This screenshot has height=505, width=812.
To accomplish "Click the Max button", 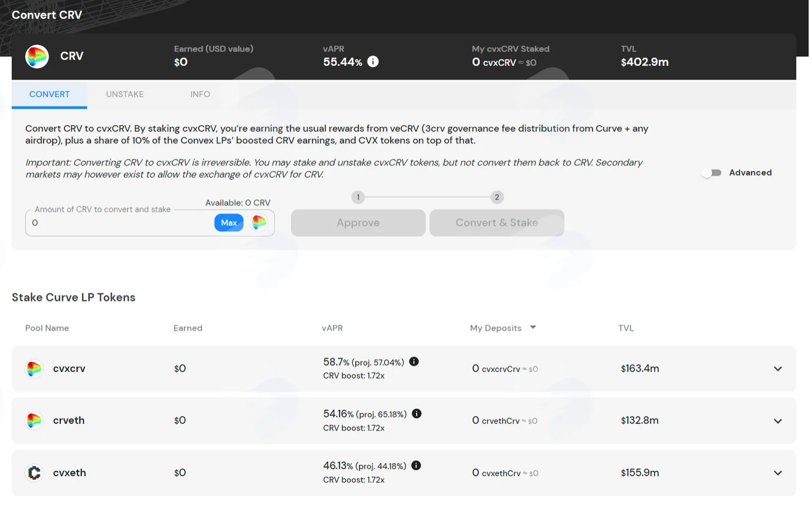I will (229, 222).
